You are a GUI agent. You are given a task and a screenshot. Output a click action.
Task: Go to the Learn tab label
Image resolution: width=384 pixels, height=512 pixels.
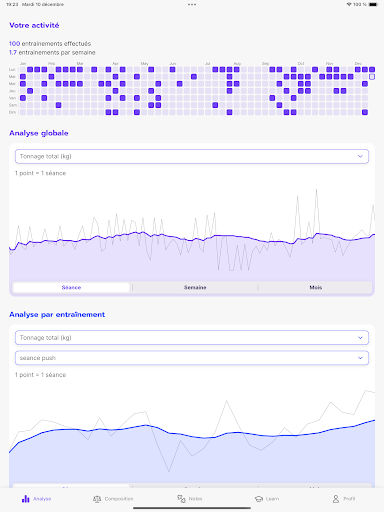272,499
